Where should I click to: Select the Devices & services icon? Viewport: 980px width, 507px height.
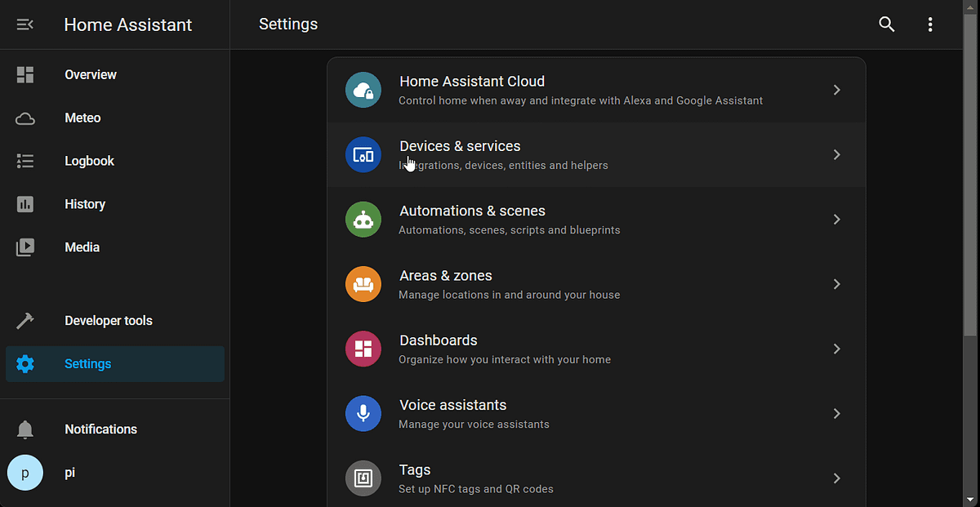tap(363, 154)
